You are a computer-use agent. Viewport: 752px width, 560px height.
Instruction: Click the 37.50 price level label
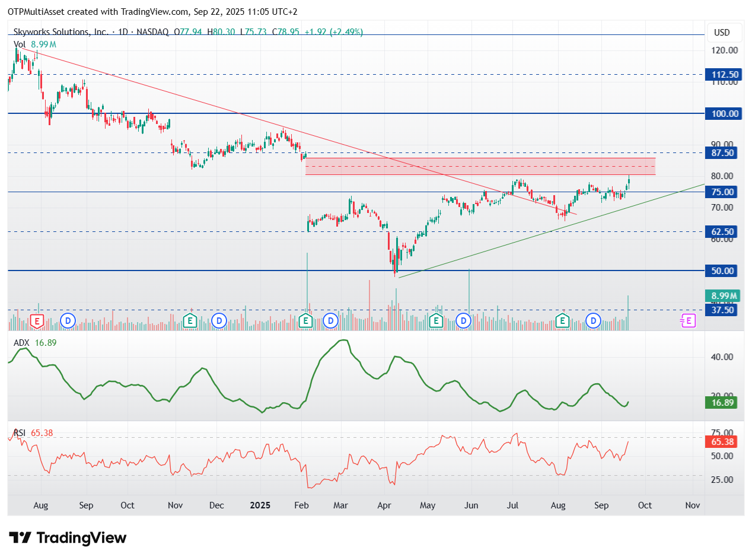(721, 310)
